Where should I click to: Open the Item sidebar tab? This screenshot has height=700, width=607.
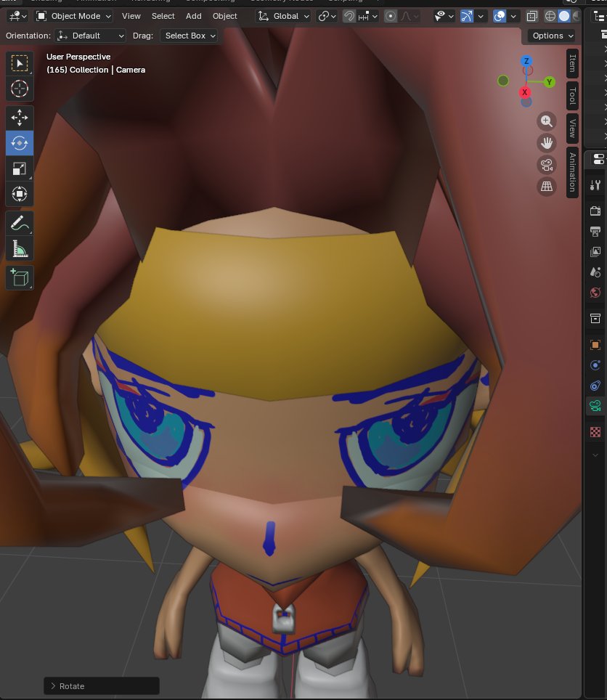(x=573, y=63)
